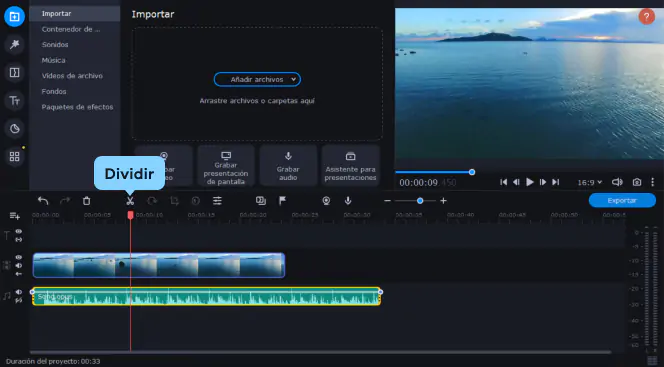Screen dimensions: 664x367
Task: Click the timeline zoom slider handle
Action: click(x=420, y=201)
